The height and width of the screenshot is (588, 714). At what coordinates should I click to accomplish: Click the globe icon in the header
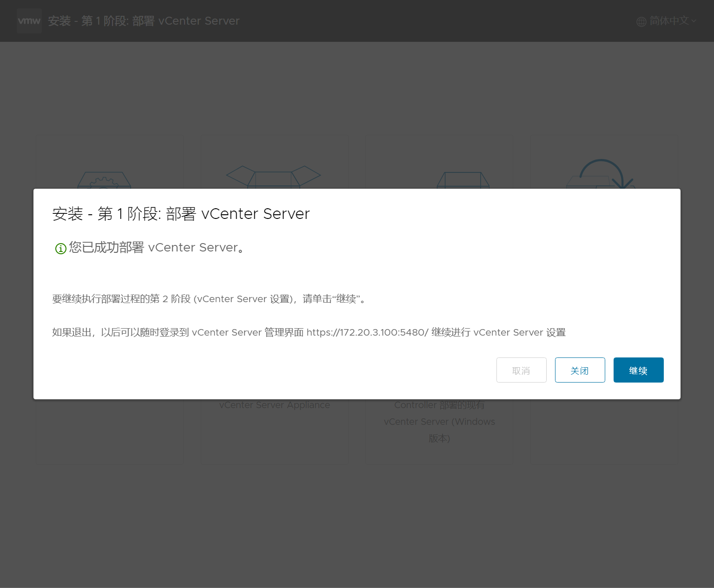pos(641,21)
